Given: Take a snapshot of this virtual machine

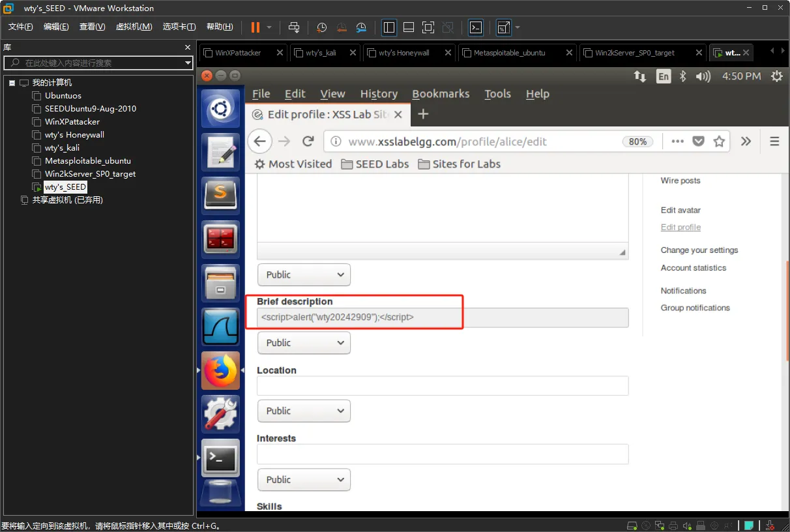Looking at the screenshot, I should (322, 27).
